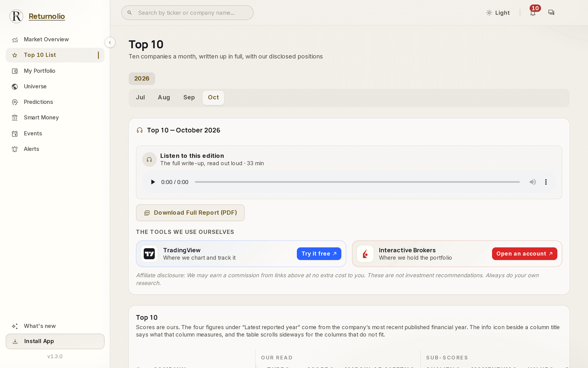Click Download Full Report (PDF) button

pos(190,213)
